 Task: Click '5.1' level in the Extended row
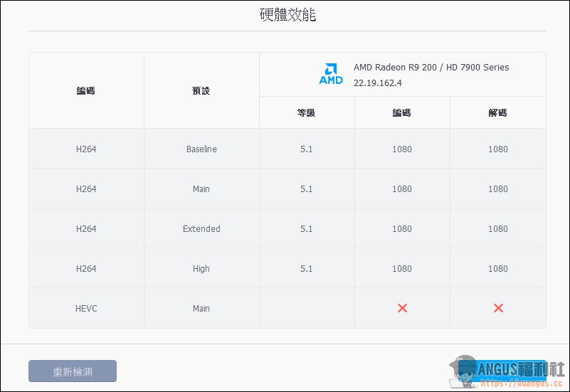tap(306, 228)
